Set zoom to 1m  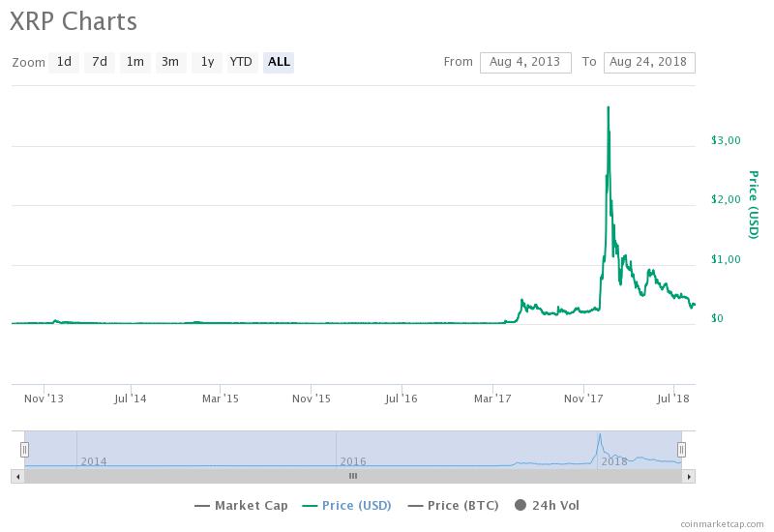135,62
